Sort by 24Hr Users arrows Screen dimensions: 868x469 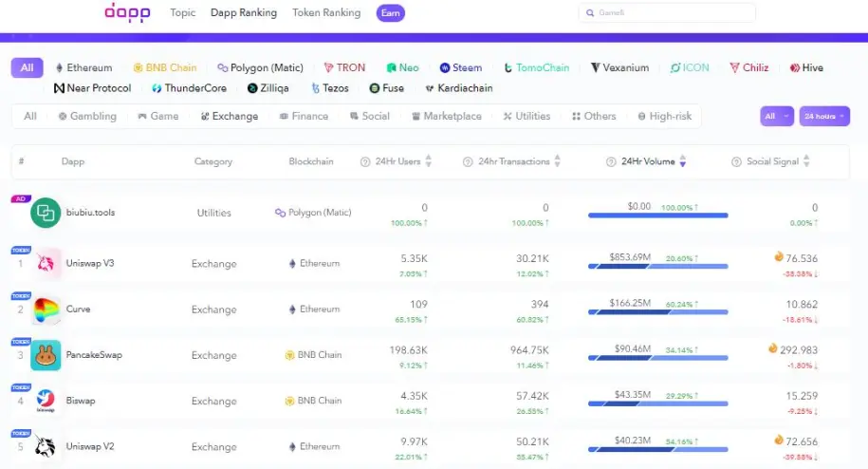(x=429, y=161)
